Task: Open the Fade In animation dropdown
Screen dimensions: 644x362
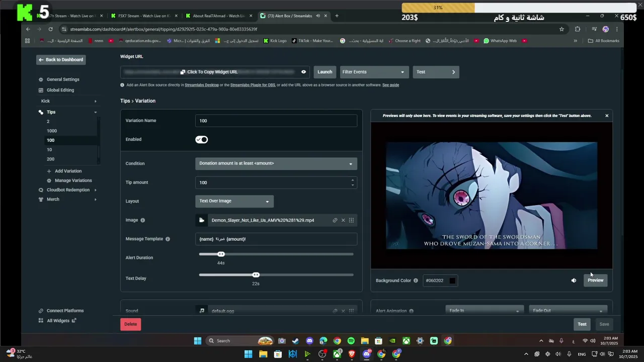Action: pyautogui.click(x=484, y=311)
